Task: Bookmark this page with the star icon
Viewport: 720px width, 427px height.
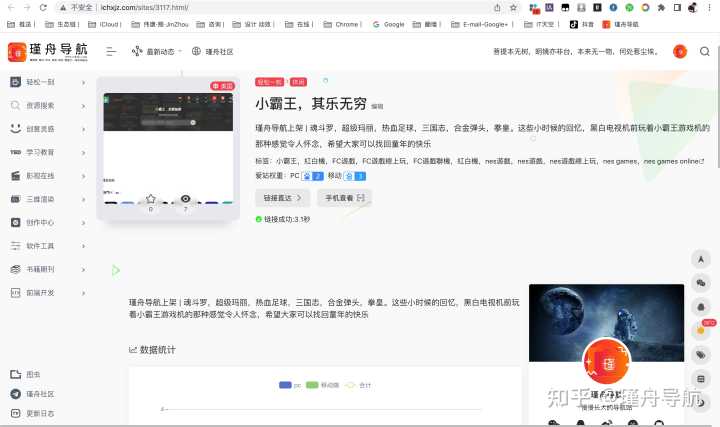Action: [513, 7]
